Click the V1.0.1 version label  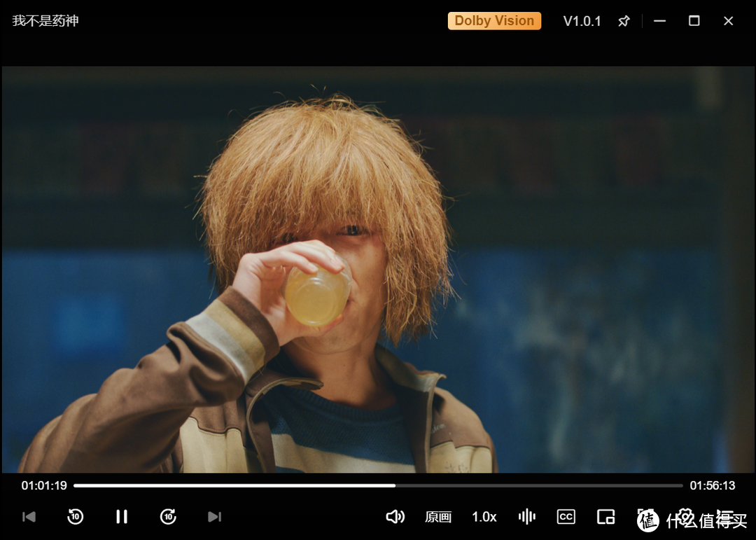coord(582,21)
